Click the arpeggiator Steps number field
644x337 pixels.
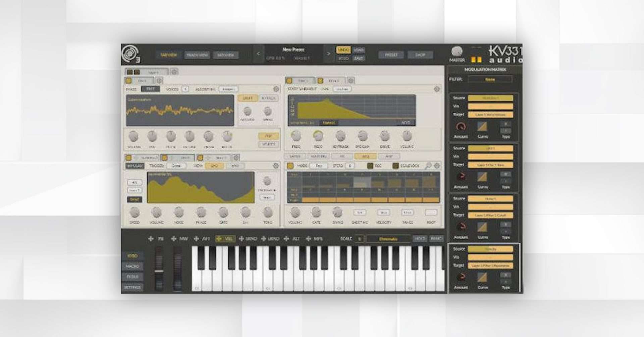coord(350,166)
